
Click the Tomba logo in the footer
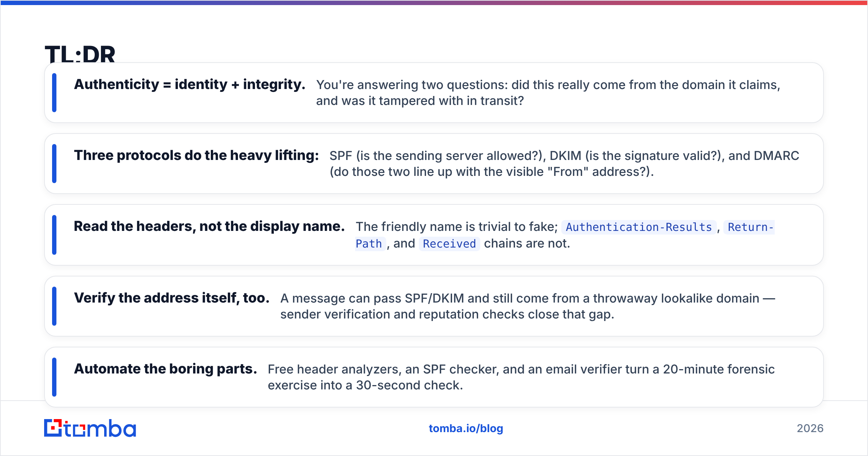coord(90,428)
